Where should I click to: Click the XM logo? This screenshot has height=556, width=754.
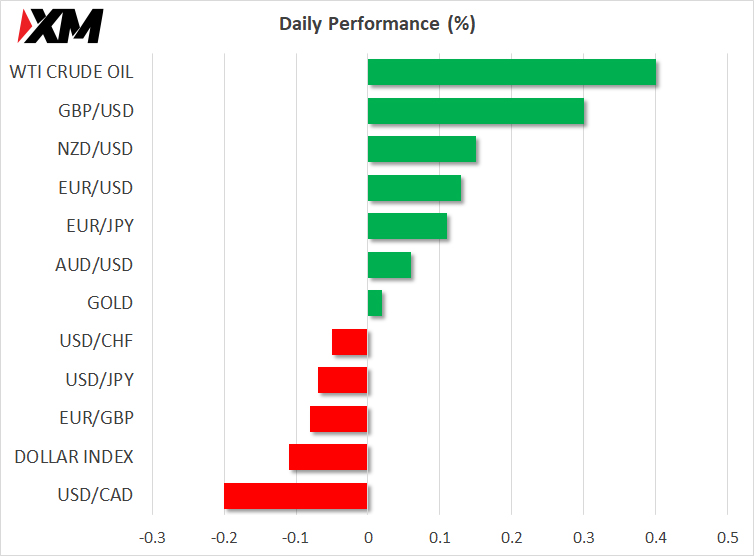[60, 26]
